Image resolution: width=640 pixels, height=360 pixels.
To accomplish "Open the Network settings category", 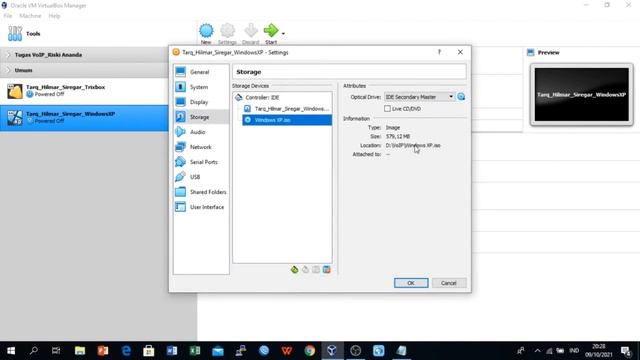I will point(200,147).
